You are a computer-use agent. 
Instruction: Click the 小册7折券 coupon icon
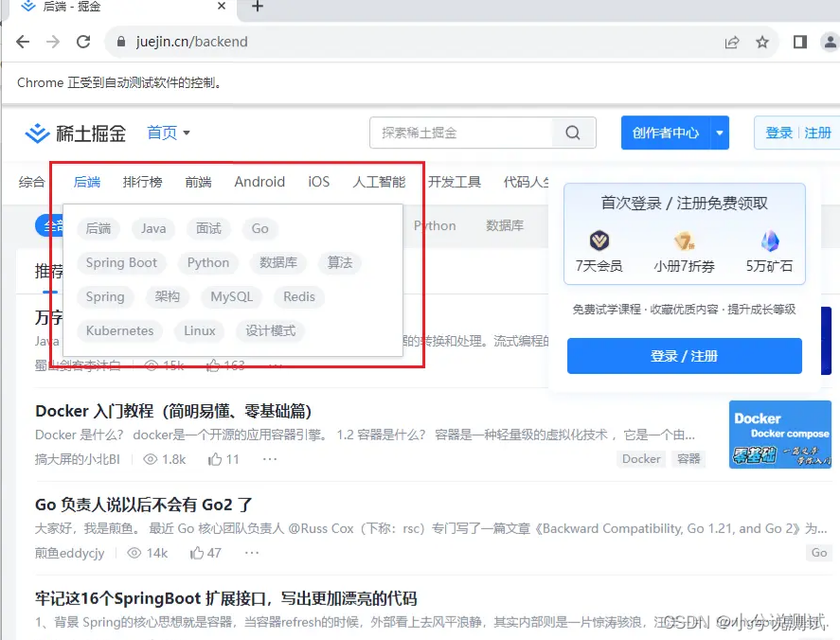pos(684,240)
